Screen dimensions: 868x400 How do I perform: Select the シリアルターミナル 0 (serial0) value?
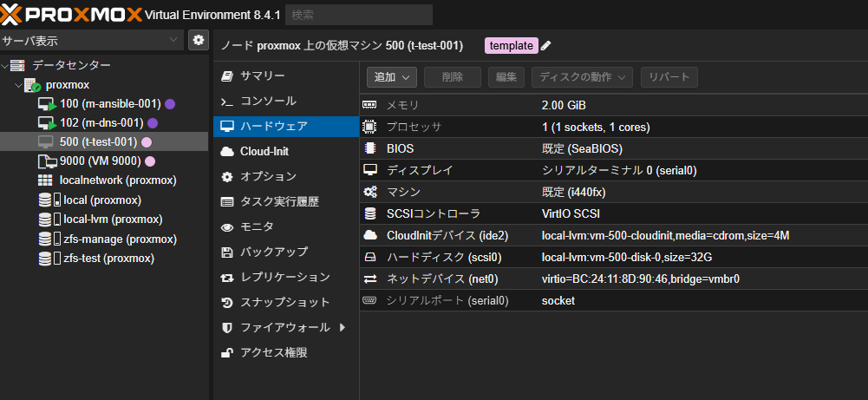point(619,171)
